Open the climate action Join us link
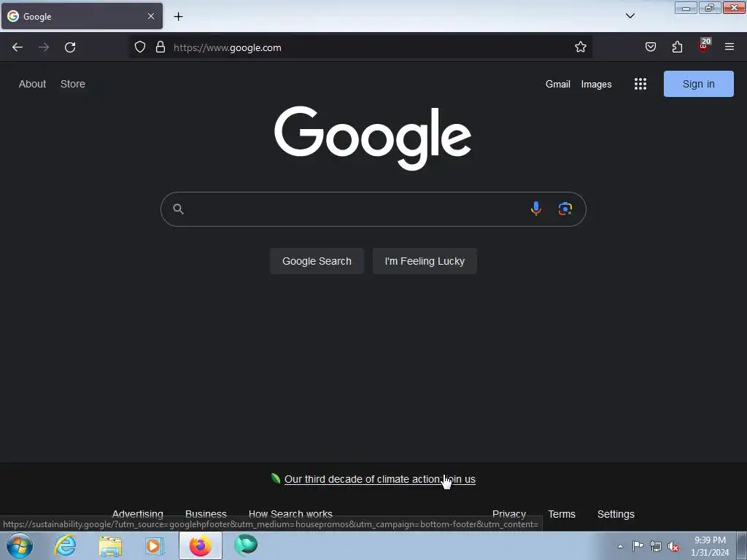Screen dimensions: 747x560 (379, 479)
